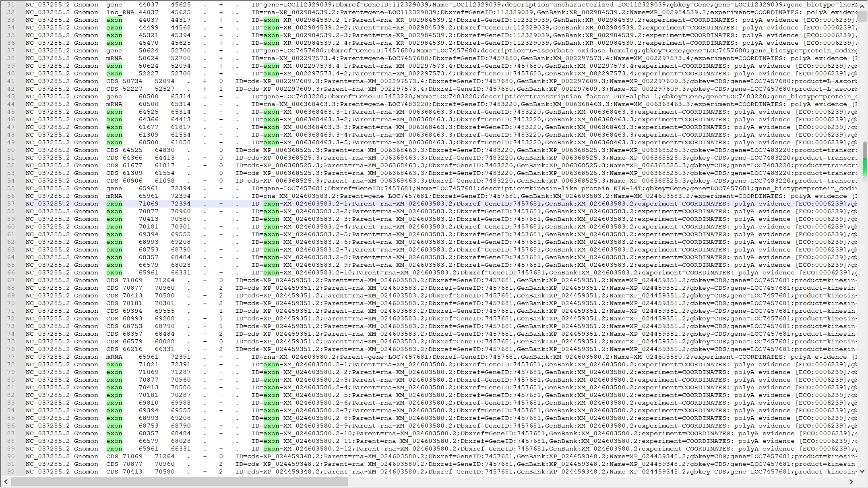Click end coordinate 72394 on line 57

point(181,204)
